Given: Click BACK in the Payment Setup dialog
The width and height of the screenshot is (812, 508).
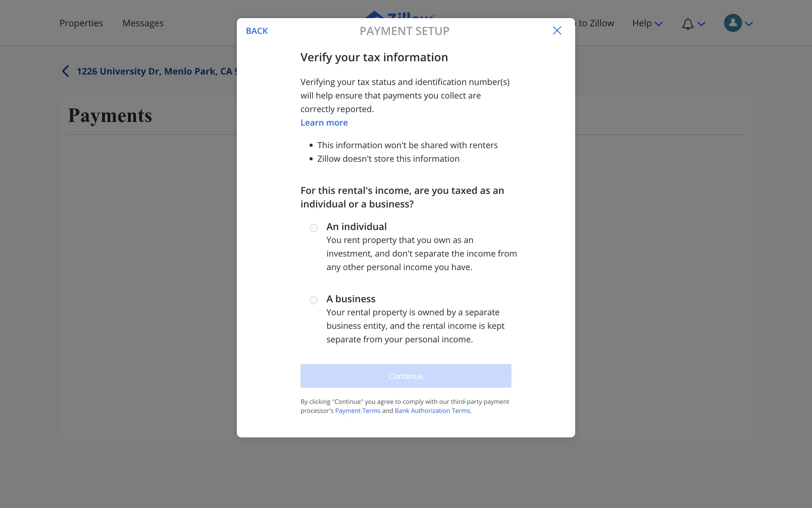Looking at the screenshot, I should coord(257,31).
